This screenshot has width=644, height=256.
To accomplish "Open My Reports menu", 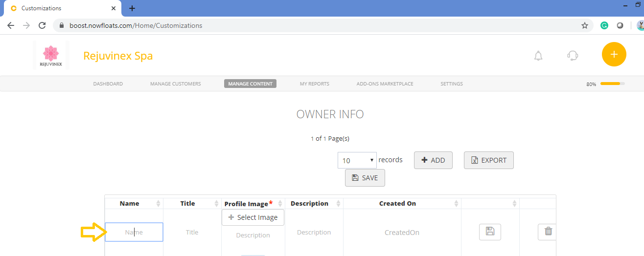I will [315, 84].
